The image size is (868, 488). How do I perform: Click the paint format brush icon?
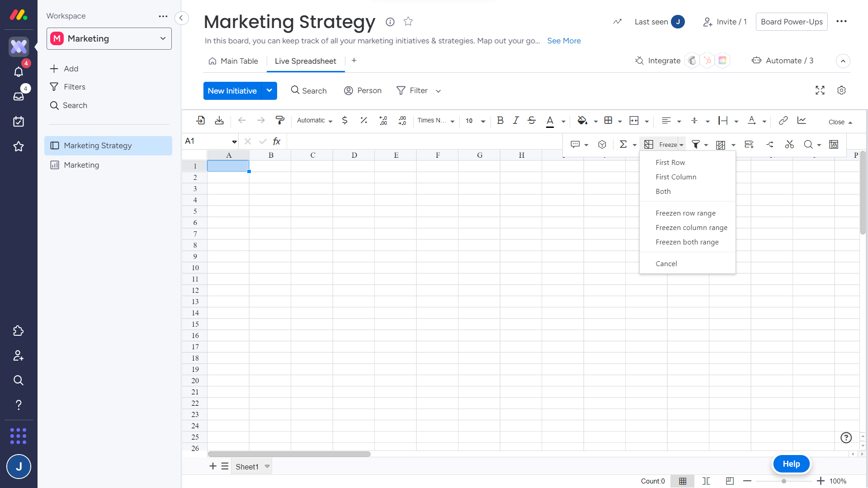point(280,120)
